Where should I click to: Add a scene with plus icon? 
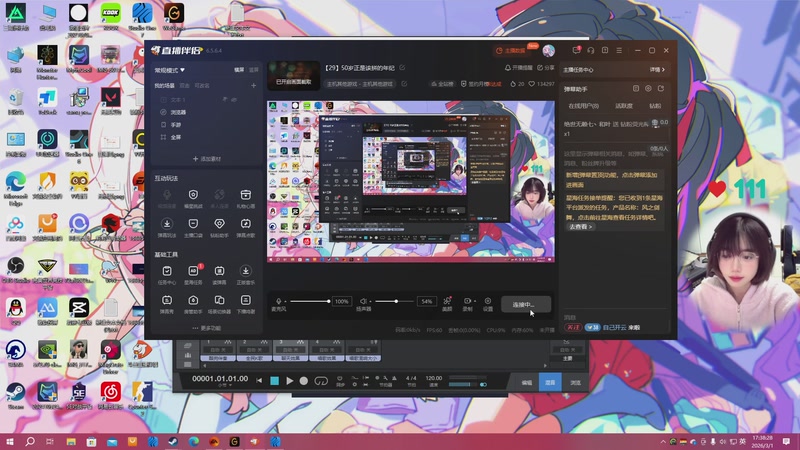click(254, 86)
